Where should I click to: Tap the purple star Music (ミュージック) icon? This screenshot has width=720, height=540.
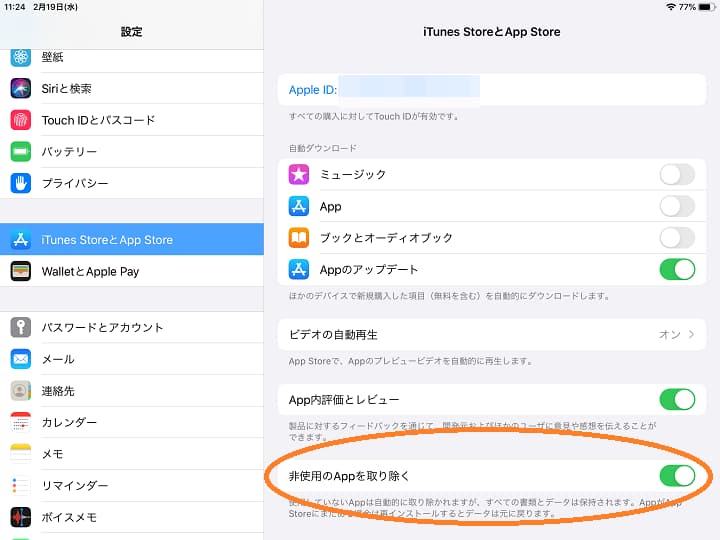coord(299,174)
